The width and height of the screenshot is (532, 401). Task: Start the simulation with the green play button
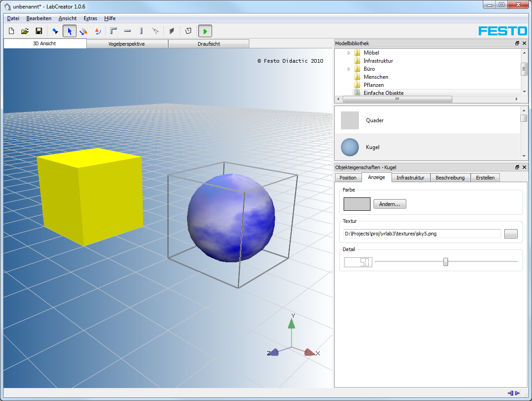click(x=205, y=31)
